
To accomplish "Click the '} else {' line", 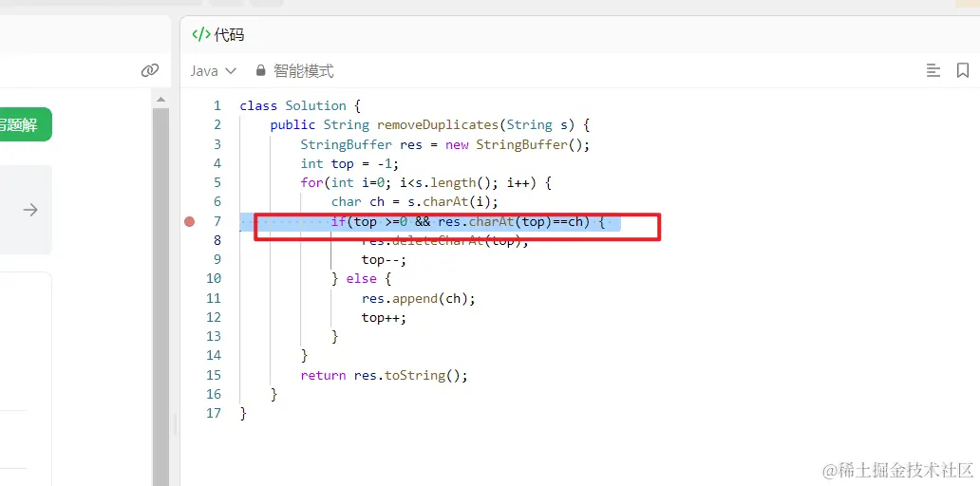I will pyautogui.click(x=361, y=279).
